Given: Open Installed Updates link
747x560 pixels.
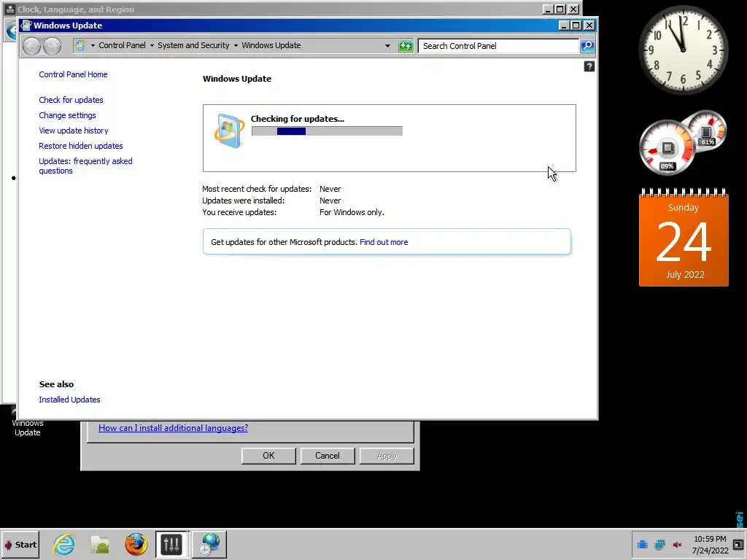Looking at the screenshot, I should tap(69, 400).
